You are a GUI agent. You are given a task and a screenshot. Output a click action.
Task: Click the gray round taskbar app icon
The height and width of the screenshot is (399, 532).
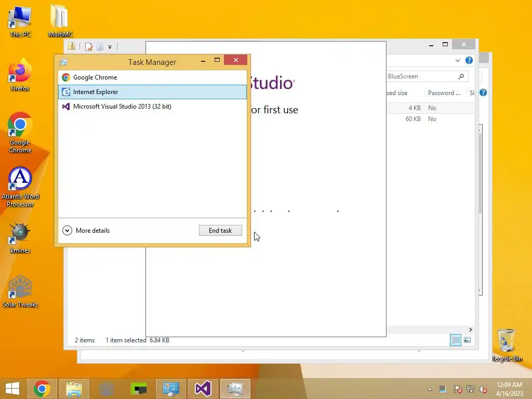[x=106, y=389]
